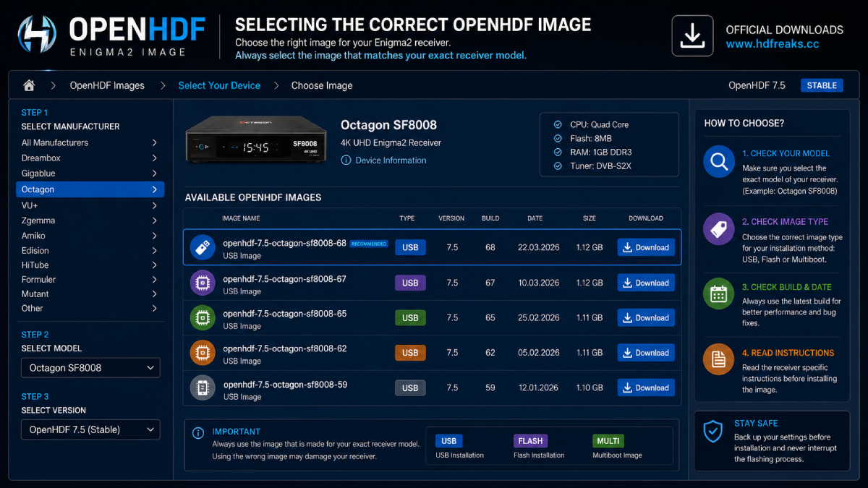
Task: Open the Device Information link
Action: [391, 160]
